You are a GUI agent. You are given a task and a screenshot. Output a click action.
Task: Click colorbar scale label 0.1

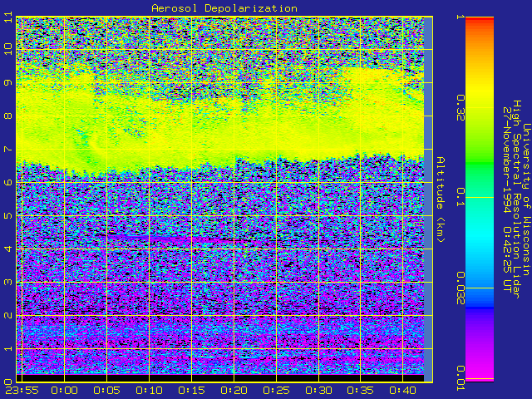461,198
